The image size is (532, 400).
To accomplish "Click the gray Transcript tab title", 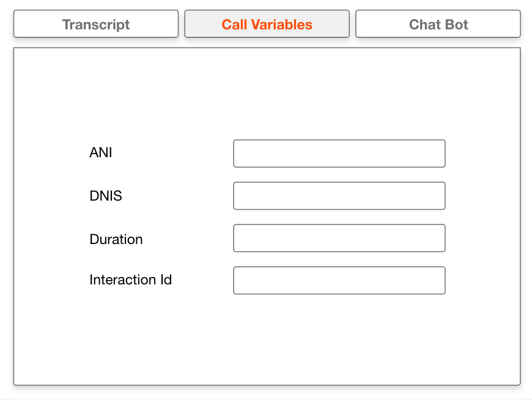I will click(96, 24).
